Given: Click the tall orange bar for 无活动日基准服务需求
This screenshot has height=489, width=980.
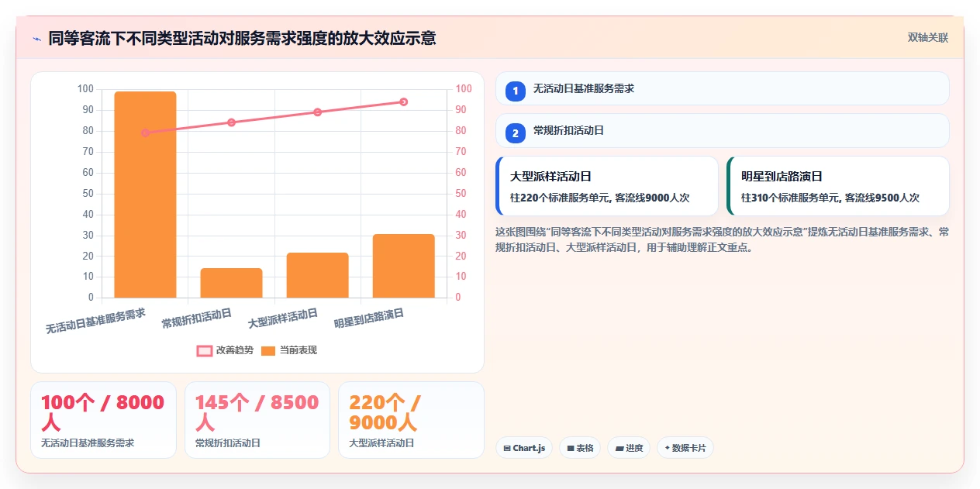Looking at the screenshot, I should 145,195.
